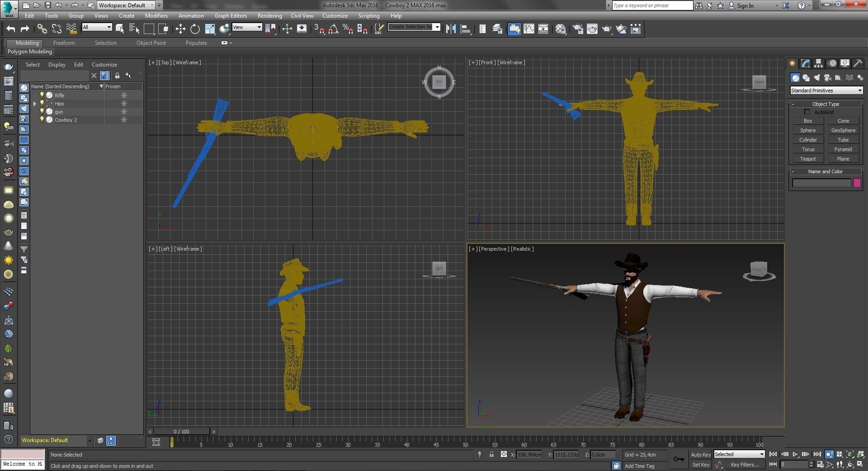Toggle frozen state of gun object

[x=124, y=112]
